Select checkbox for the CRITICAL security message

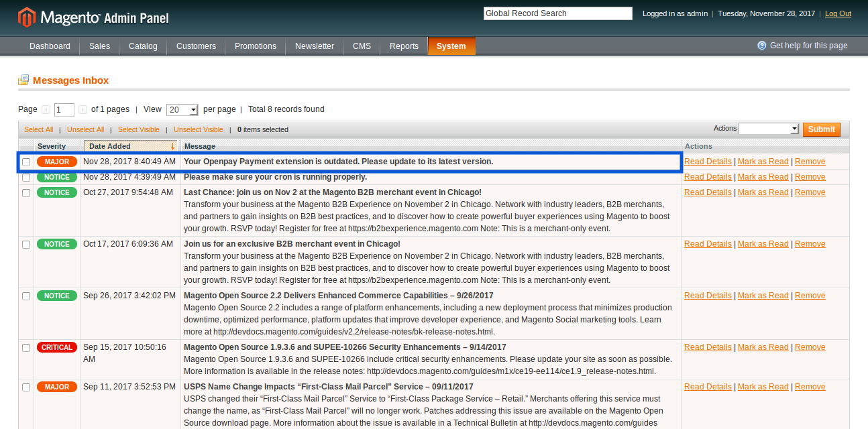26,348
